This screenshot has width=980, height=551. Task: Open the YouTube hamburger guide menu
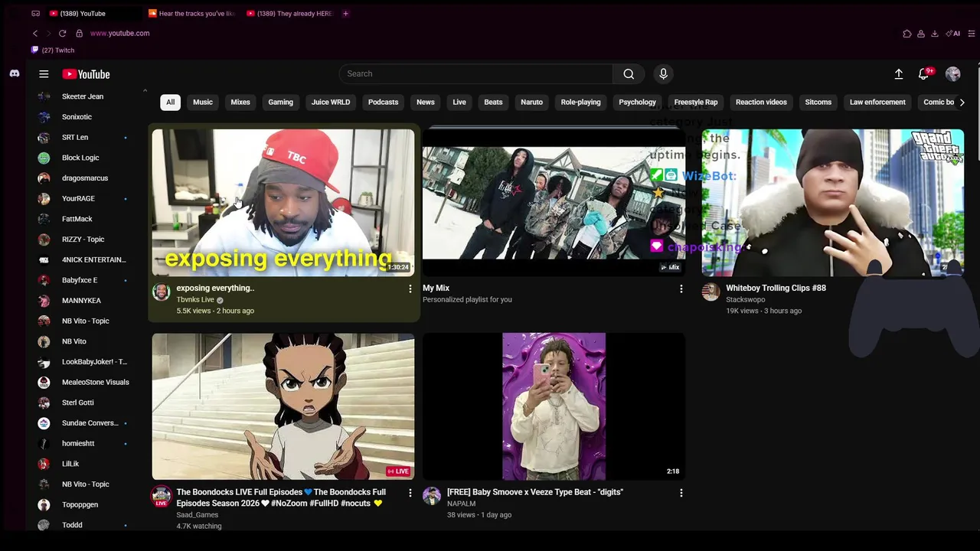pos(44,74)
